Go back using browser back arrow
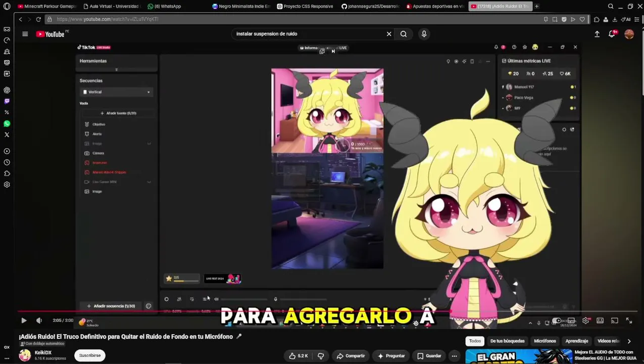 click(20, 19)
